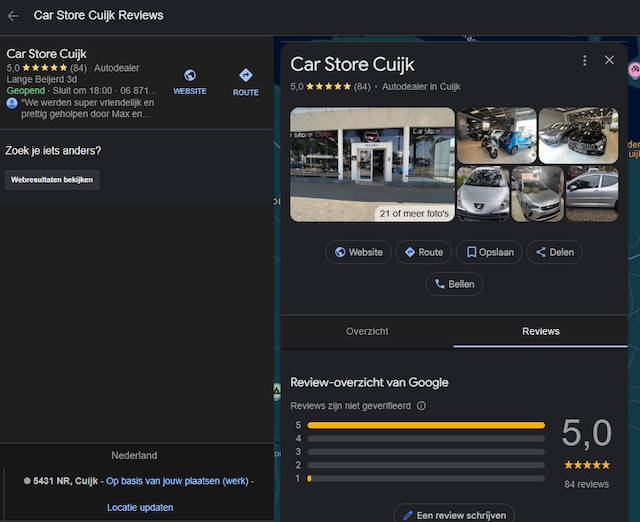The width and height of the screenshot is (640, 522).
Task: Open silver Opel photo thumbnail
Action: pos(537,194)
